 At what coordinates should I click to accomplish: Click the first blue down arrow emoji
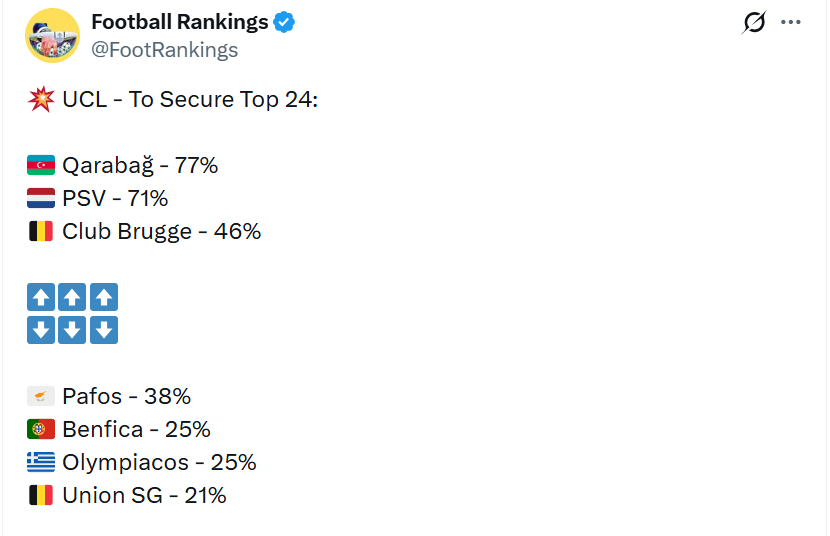[41, 330]
